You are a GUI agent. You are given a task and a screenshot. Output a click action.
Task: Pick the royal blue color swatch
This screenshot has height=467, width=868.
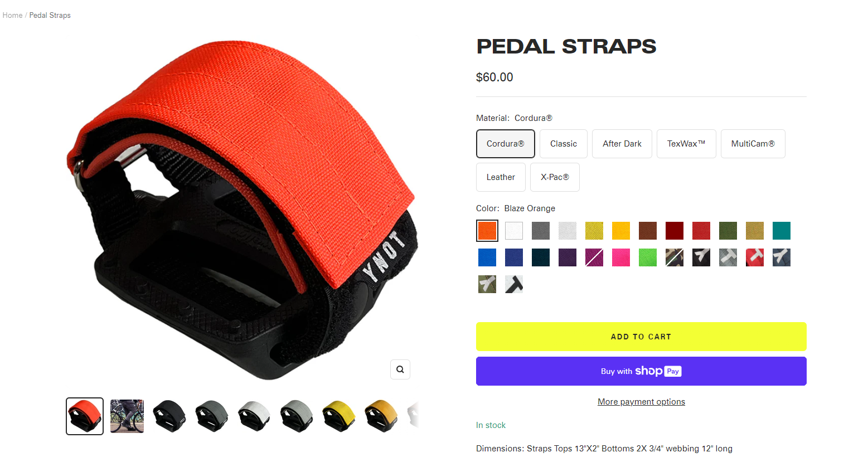click(487, 257)
